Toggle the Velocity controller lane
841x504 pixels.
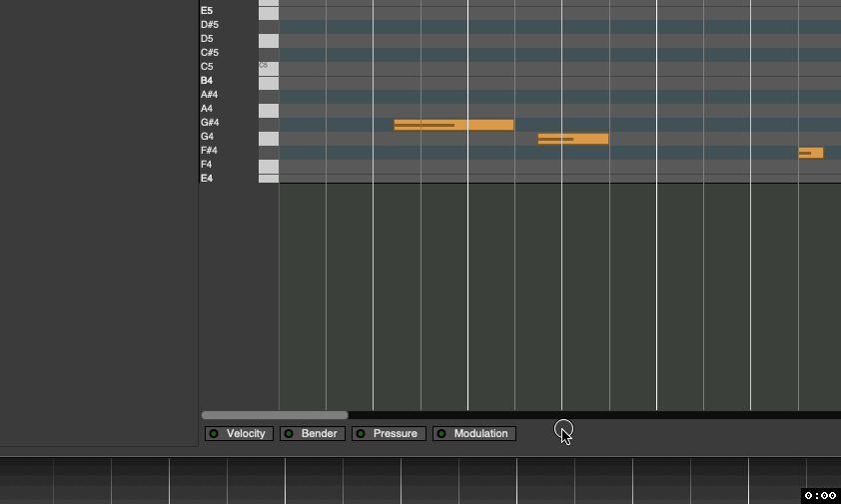pos(239,434)
